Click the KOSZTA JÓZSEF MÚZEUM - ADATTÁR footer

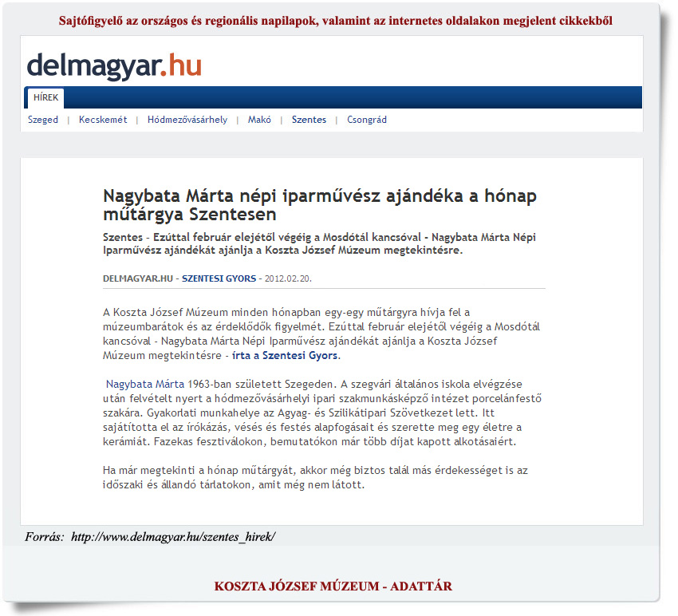click(333, 586)
